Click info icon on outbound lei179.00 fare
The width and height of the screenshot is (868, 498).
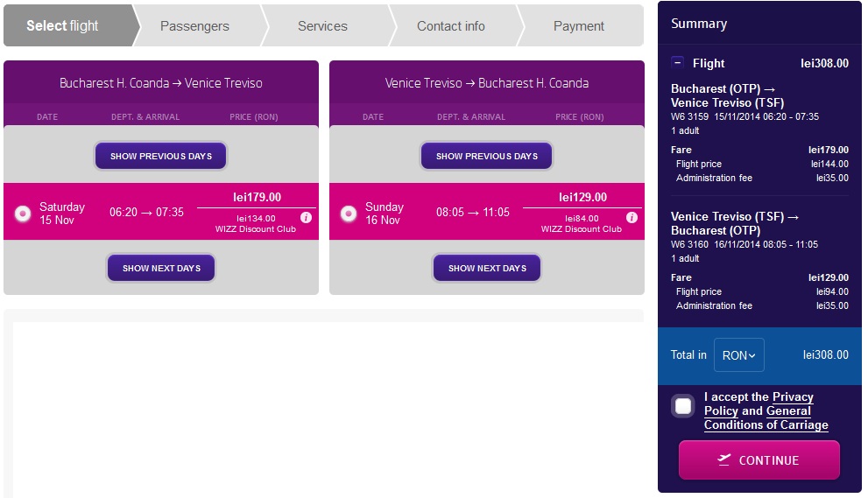306,217
